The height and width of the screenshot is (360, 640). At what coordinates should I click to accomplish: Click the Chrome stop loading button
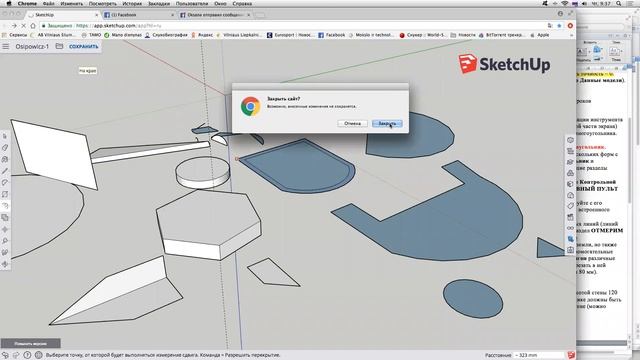point(24,26)
